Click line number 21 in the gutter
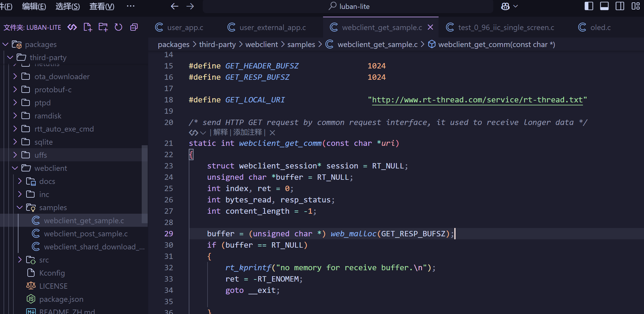Viewport: 644px width, 314px height. [169, 143]
